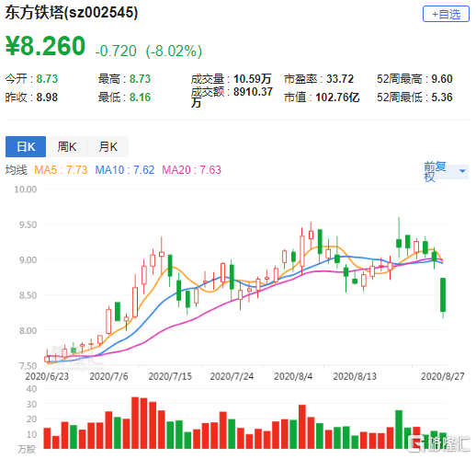Switch to the 月K monthly chart tab

108,146
